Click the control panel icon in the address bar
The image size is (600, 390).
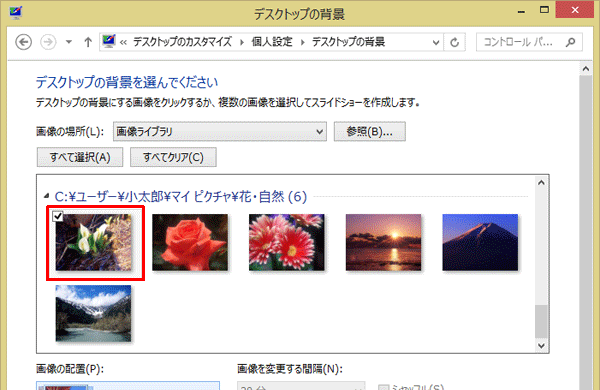(x=109, y=41)
